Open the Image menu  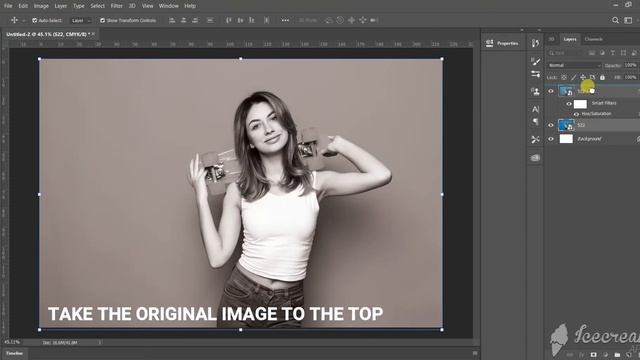click(41, 6)
